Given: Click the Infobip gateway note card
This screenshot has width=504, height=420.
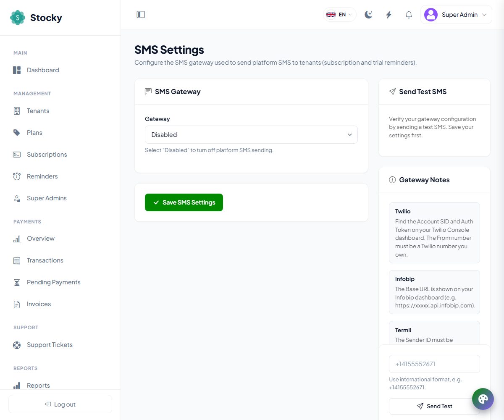Looking at the screenshot, I should click(x=434, y=292).
